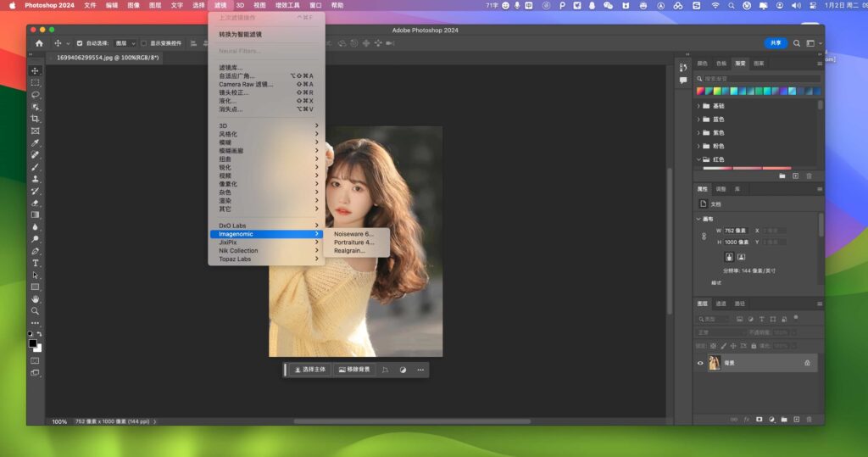Toggle visibility of 背景 layer

click(x=699, y=364)
